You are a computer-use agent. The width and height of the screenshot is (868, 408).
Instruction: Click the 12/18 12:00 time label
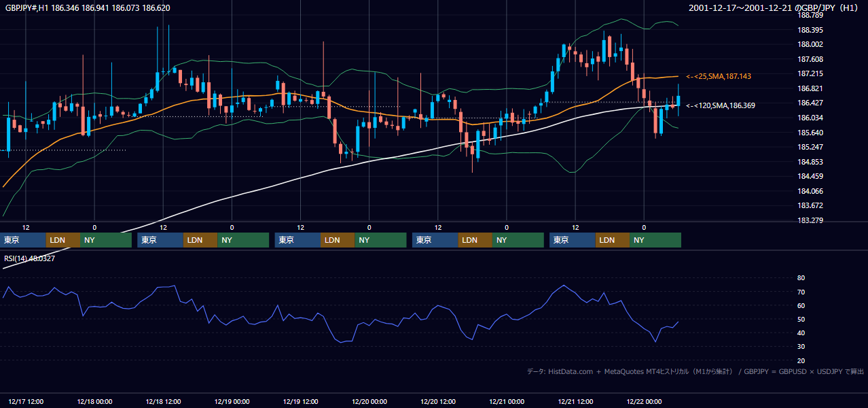coord(163,402)
